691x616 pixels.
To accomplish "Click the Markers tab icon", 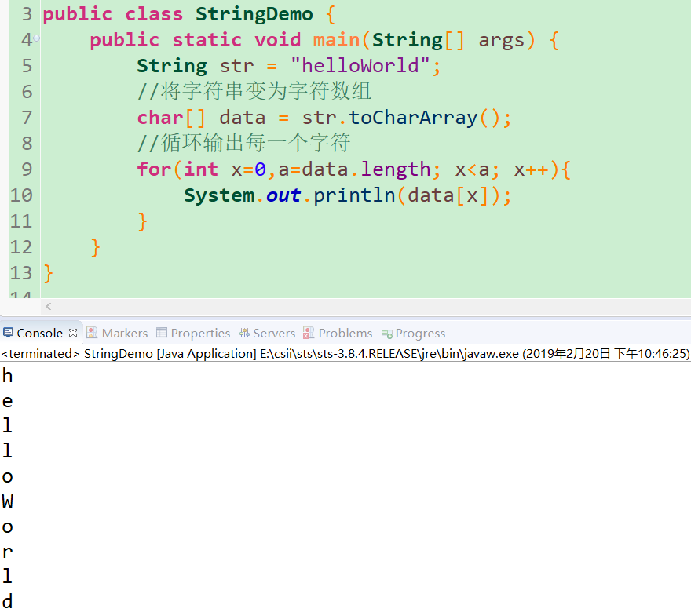I will click(x=92, y=333).
